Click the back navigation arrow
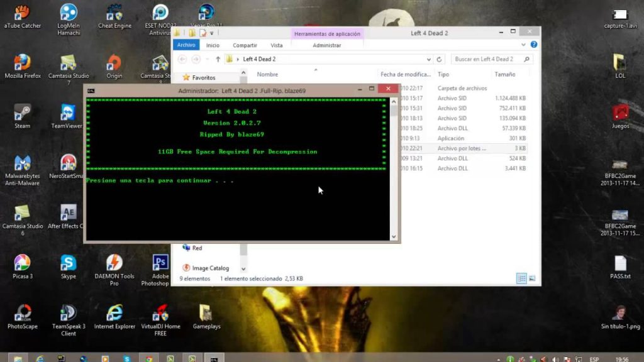The image size is (644, 362). [x=182, y=58]
